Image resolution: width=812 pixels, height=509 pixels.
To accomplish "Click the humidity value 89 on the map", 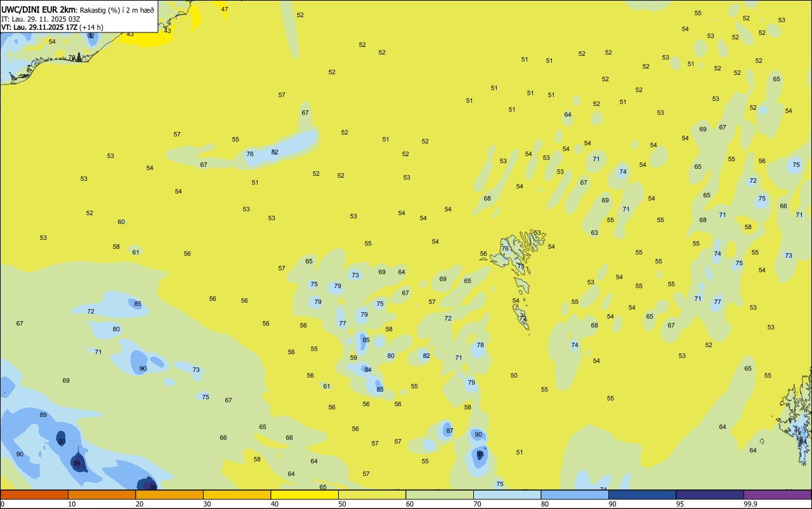I will coord(43,415).
